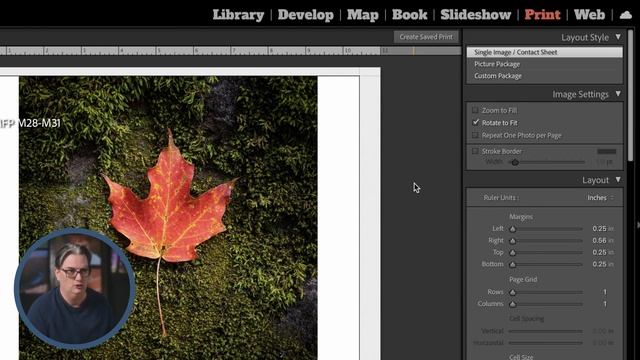
Task: Open the Map module
Action: [362, 15]
